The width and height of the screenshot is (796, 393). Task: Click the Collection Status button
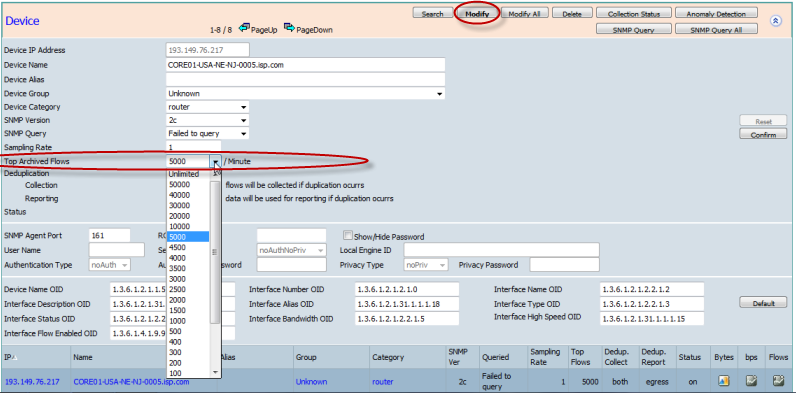pyautogui.click(x=634, y=14)
